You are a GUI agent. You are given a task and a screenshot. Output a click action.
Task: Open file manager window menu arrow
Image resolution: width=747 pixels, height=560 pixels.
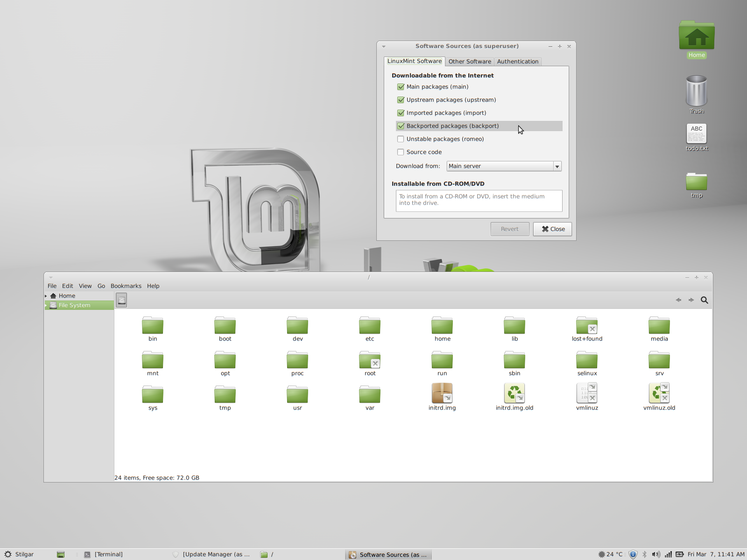coord(51,277)
